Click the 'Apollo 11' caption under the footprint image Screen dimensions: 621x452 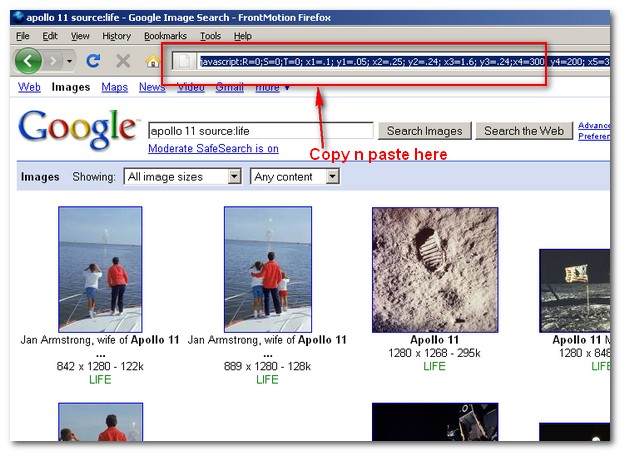tap(434, 340)
